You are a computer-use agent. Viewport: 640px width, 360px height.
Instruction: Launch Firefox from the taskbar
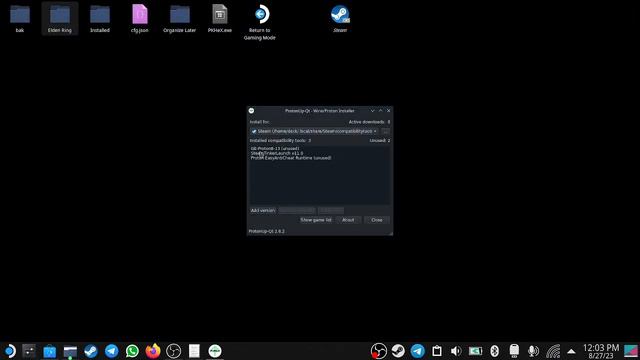tap(153, 351)
